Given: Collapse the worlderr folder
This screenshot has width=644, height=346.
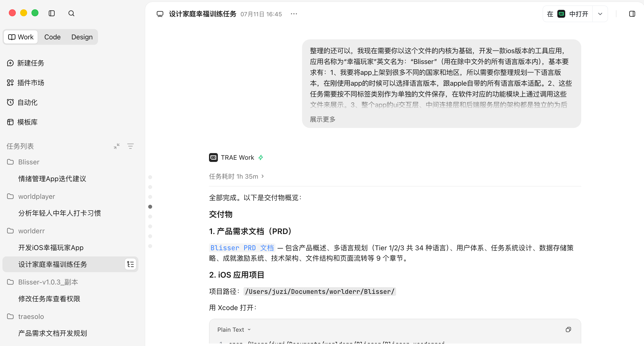Looking at the screenshot, I should (26, 231).
